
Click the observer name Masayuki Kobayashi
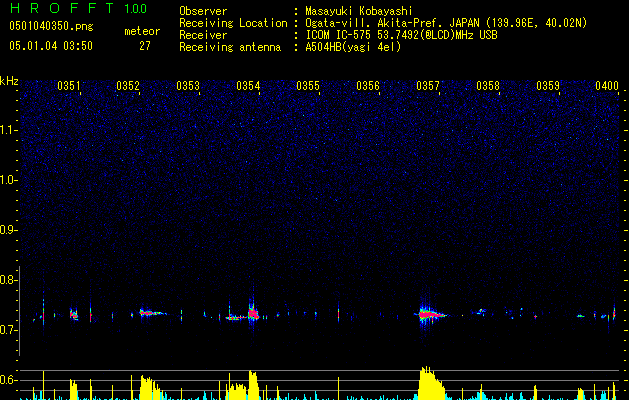click(359, 11)
